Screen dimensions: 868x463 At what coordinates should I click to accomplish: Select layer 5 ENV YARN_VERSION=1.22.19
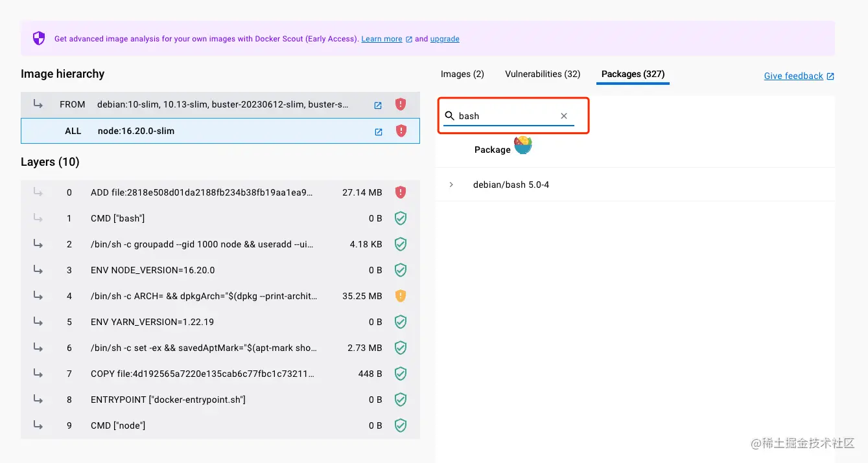(x=220, y=322)
